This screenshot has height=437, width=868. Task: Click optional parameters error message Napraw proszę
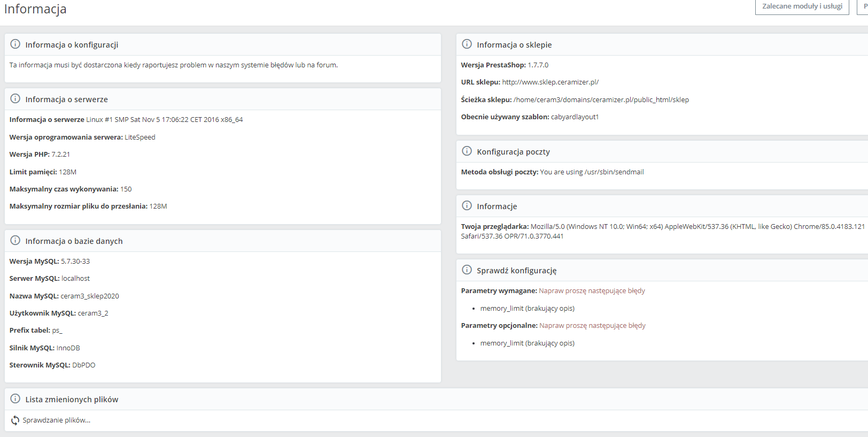click(592, 326)
